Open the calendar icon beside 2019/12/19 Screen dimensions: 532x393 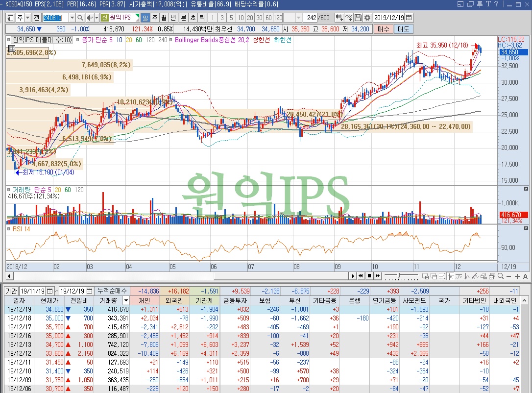click(x=409, y=18)
